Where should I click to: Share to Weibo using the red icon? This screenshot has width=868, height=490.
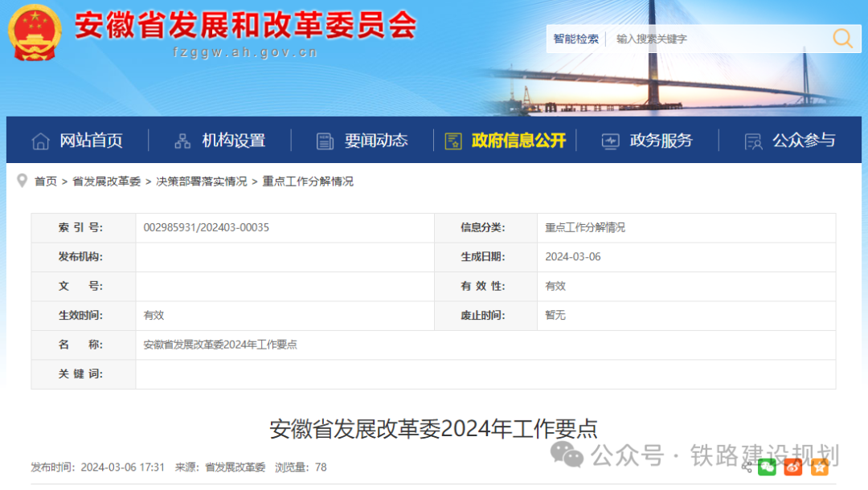(792, 467)
